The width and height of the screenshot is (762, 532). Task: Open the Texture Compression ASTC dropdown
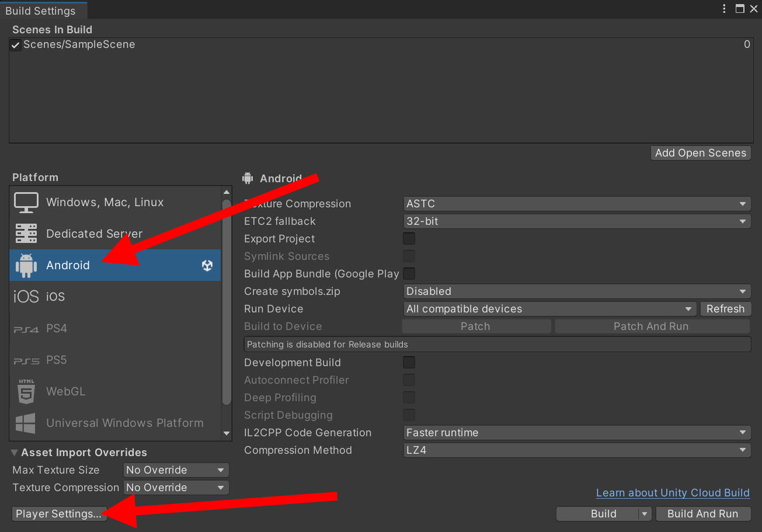(x=577, y=204)
